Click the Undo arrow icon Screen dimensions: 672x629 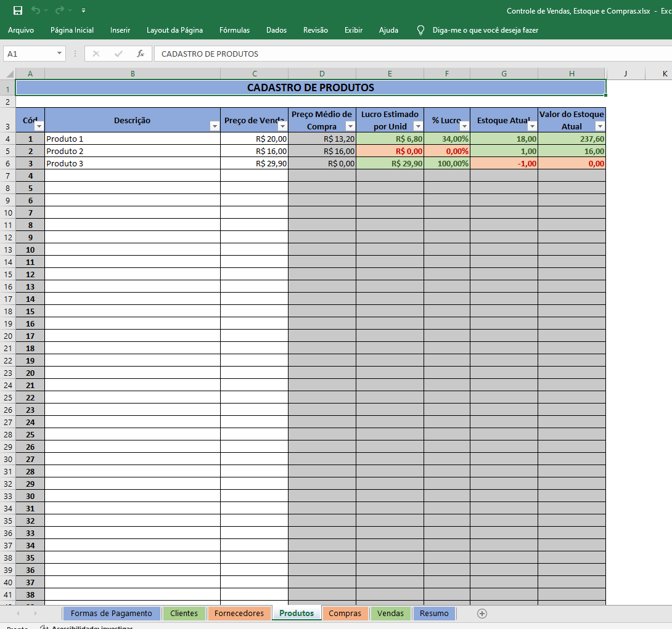[x=36, y=10]
